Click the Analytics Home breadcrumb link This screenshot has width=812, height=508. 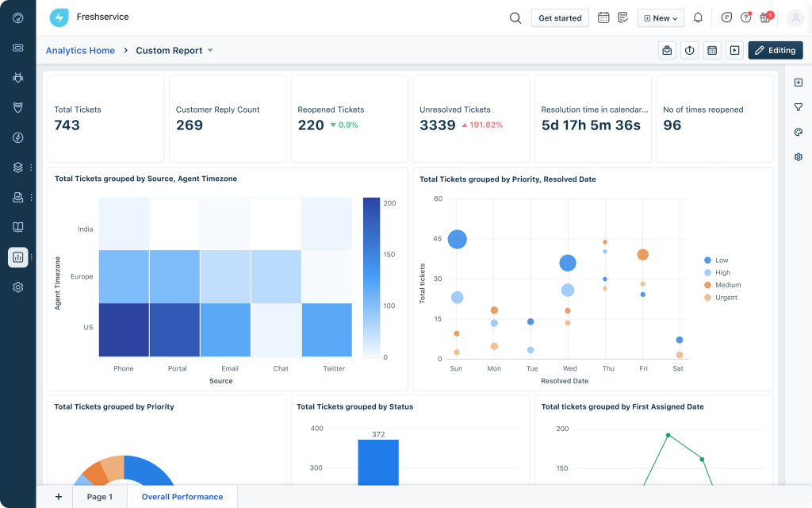(80, 50)
